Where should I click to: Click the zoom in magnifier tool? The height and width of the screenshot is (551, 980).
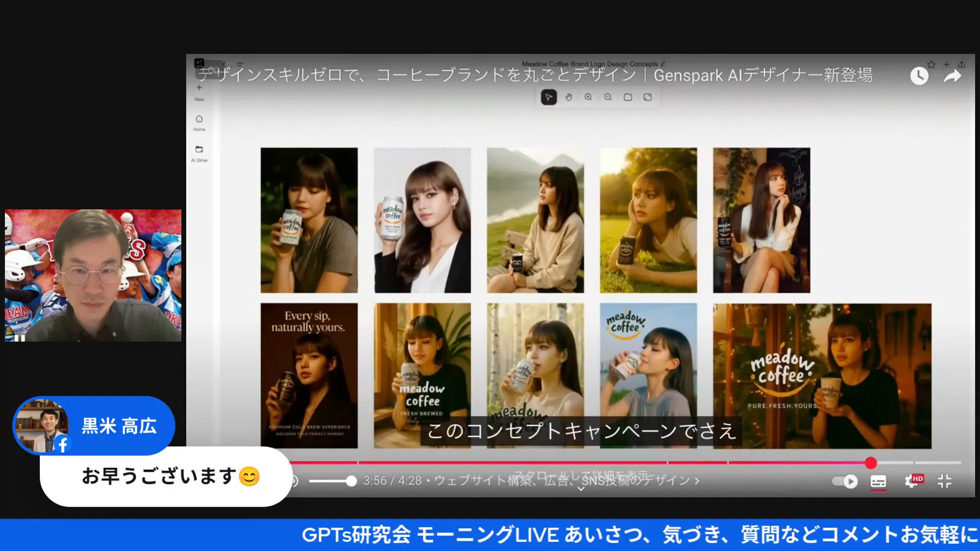coord(589,97)
